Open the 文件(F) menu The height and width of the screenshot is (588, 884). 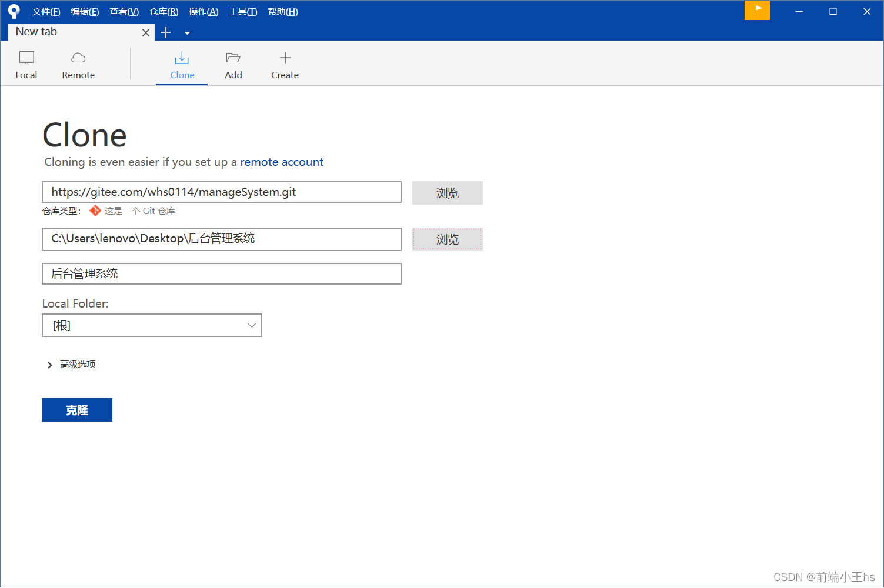tap(46, 12)
